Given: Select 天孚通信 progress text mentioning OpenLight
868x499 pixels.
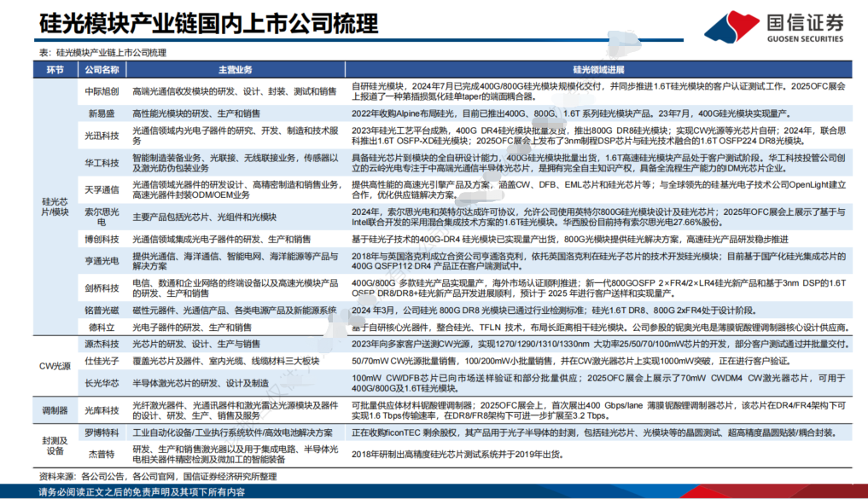Looking at the screenshot, I should [598, 189].
